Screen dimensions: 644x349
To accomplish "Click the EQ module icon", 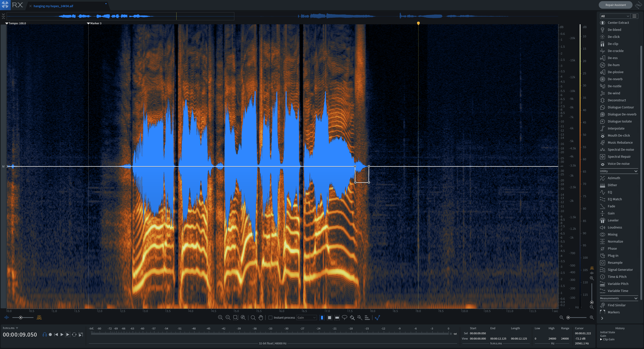I will pyautogui.click(x=603, y=192).
